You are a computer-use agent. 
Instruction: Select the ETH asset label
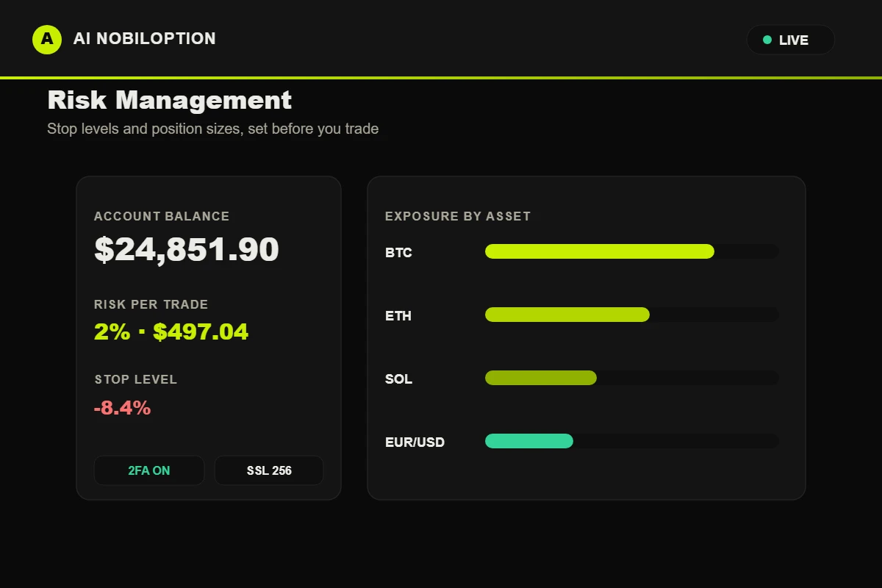pos(398,316)
